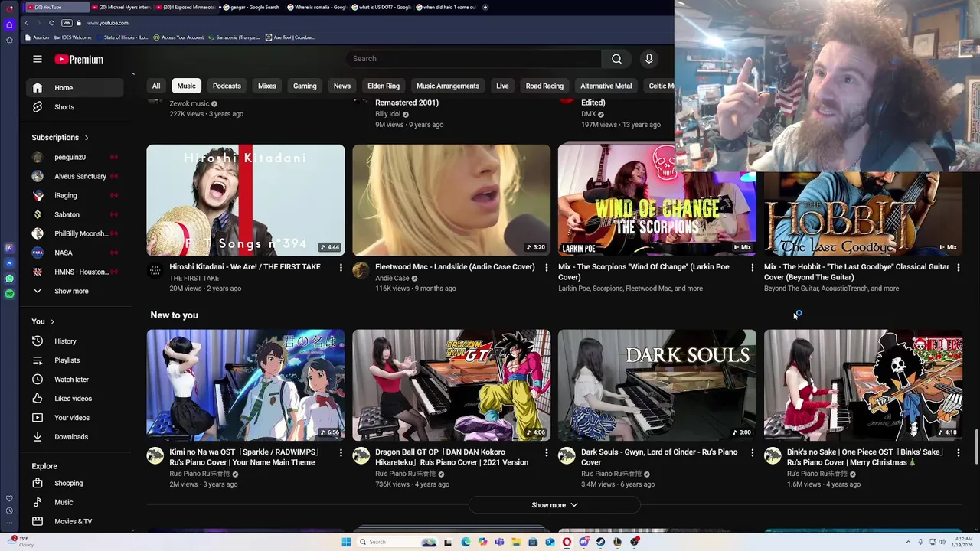Show hidden icons in the system tray
Screen dimensions: 980x551
tap(907, 542)
